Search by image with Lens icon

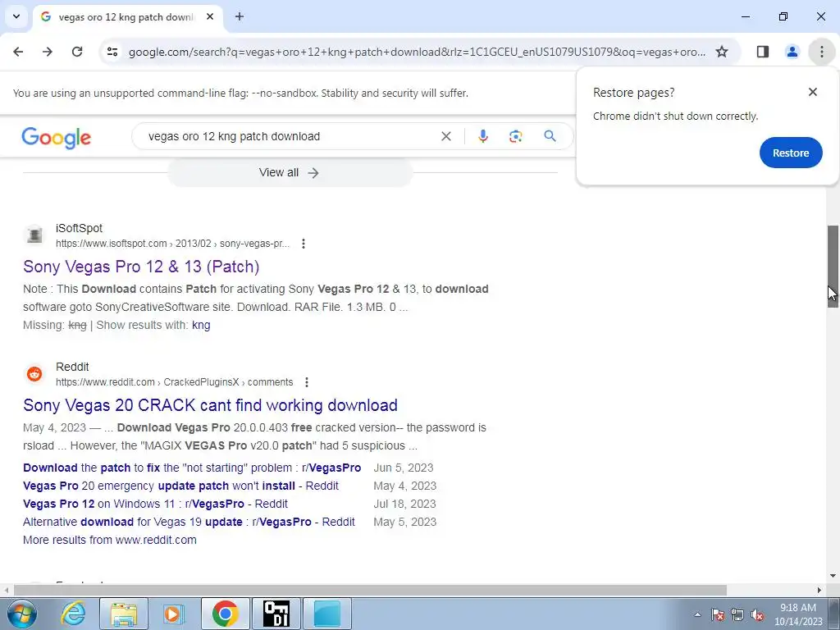point(515,136)
